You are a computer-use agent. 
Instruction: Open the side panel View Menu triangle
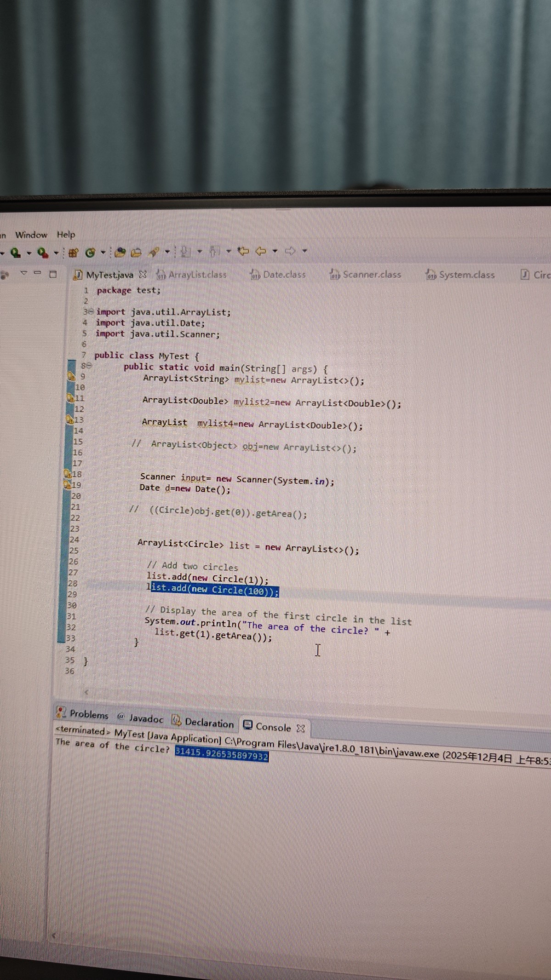click(24, 273)
